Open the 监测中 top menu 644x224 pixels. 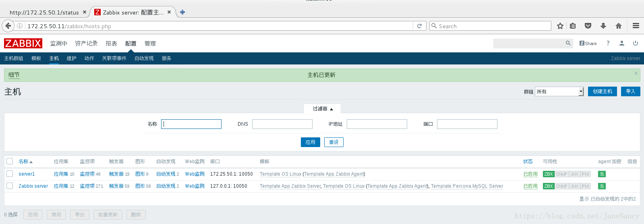[58, 44]
